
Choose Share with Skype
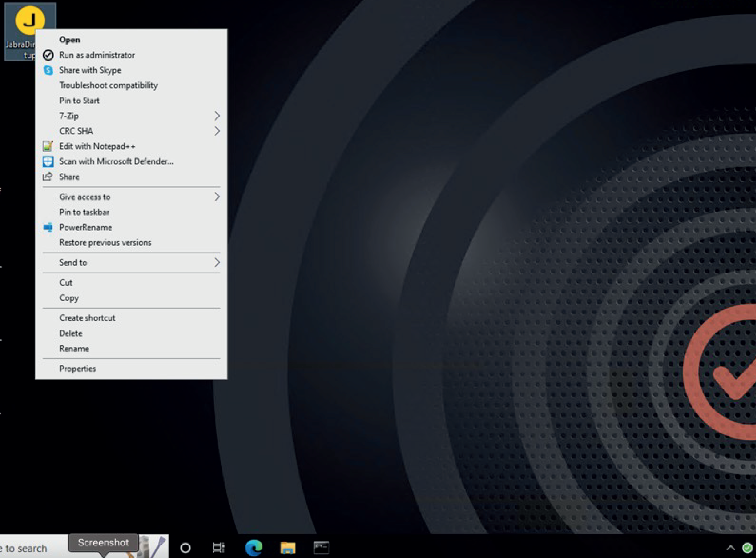pyautogui.click(x=131, y=70)
